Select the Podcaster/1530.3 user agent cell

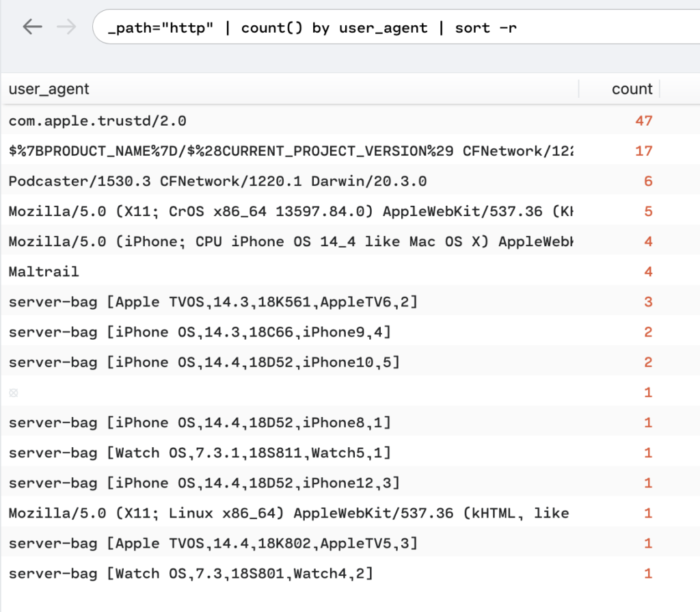pyautogui.click(x=216, y=181)
